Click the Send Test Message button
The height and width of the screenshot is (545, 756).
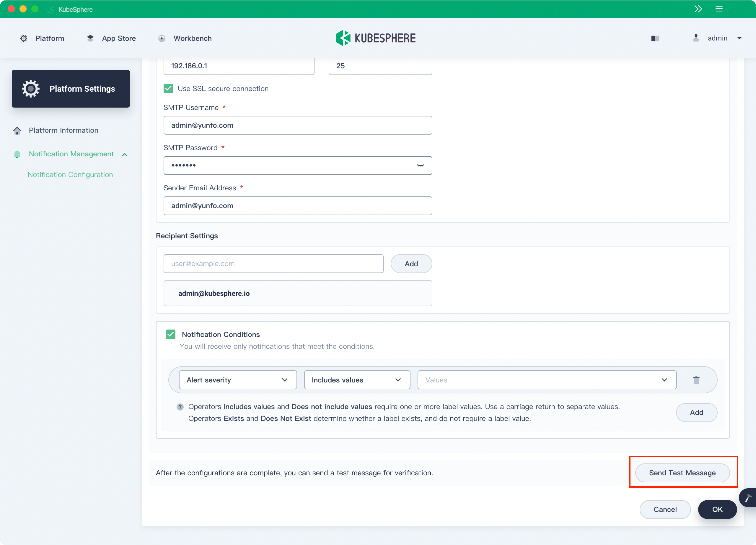pyautogui.click(x=683, y=472)
